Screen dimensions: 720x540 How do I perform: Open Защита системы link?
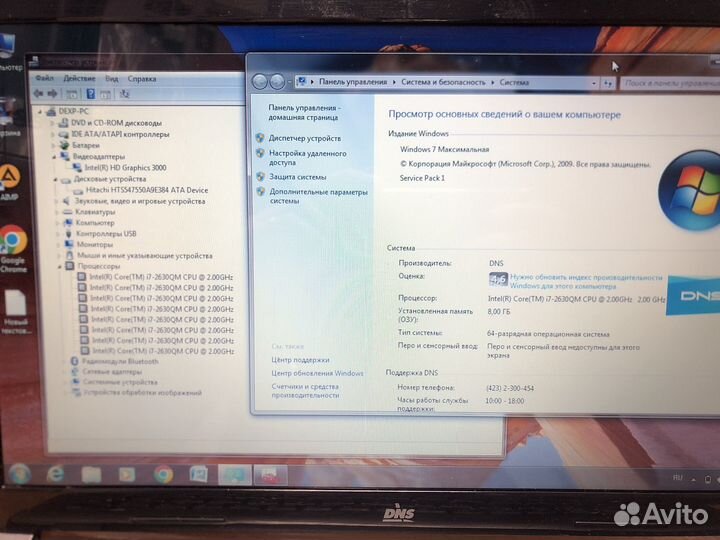point(298,177)
